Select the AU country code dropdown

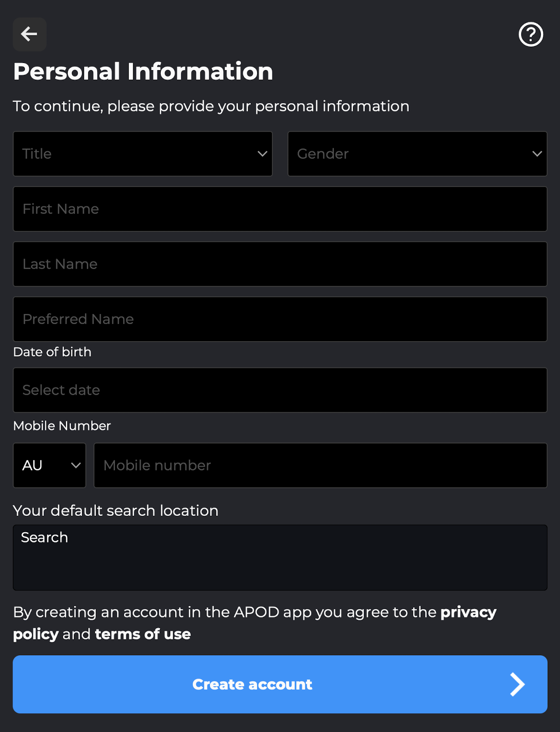(x=50, y=465)
